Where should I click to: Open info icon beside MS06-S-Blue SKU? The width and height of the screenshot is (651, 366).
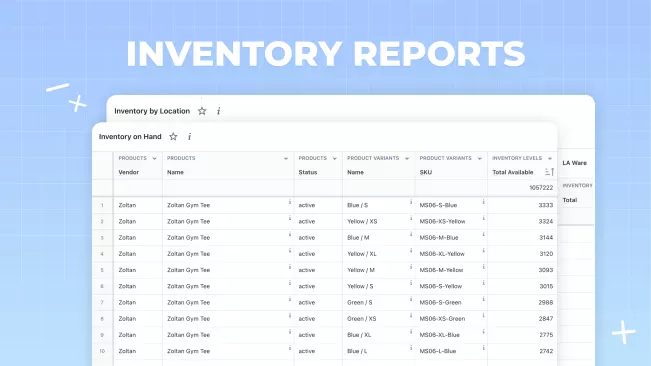pyautogui.click(x=483, y=202)
